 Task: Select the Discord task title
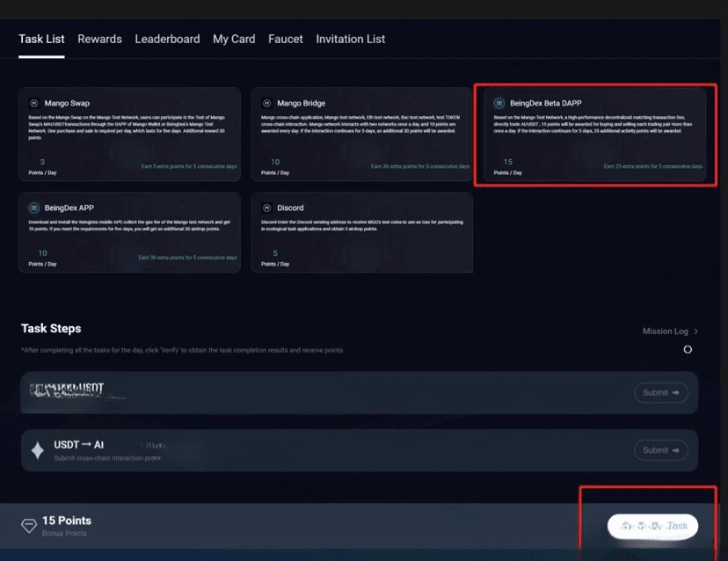290,208
